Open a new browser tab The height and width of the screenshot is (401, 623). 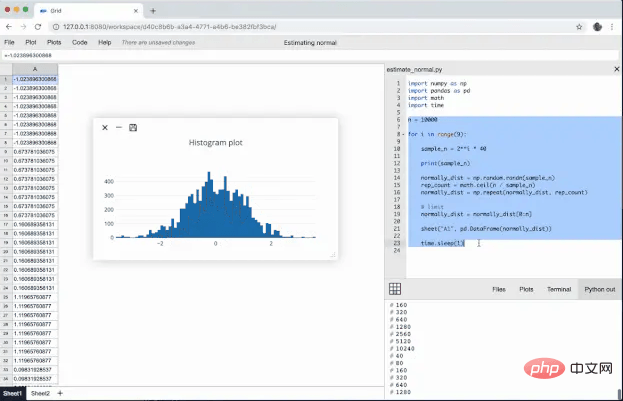click(153, 11)
